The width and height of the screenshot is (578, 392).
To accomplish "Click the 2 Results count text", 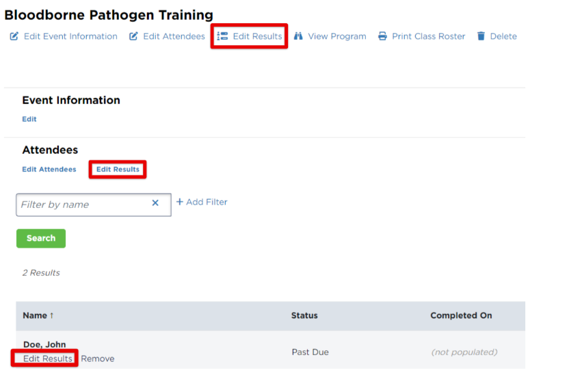I will pyautogui.click(x=41, y=273).
